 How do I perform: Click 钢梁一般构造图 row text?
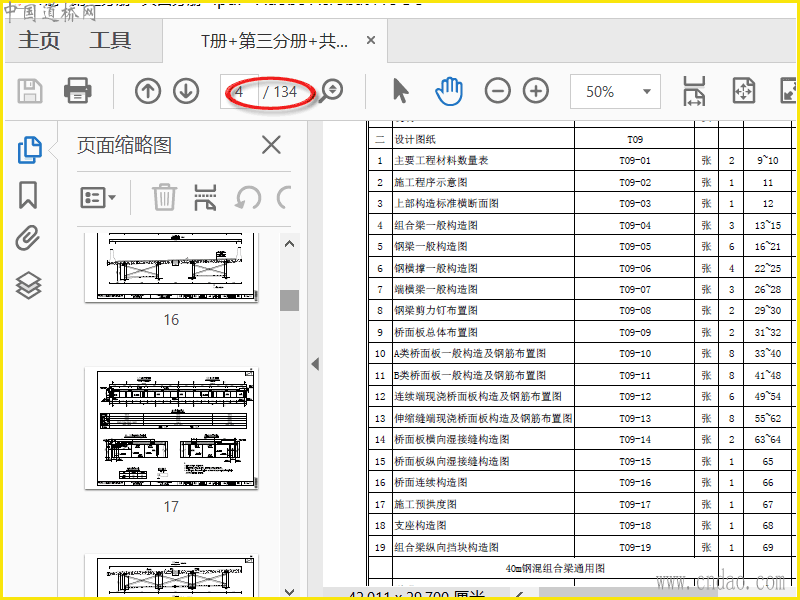point(431,246)
